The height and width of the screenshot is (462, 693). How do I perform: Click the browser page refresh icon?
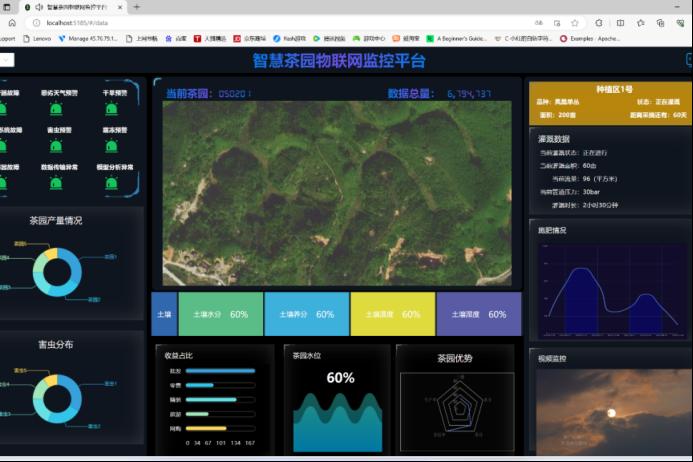[11, 22]
